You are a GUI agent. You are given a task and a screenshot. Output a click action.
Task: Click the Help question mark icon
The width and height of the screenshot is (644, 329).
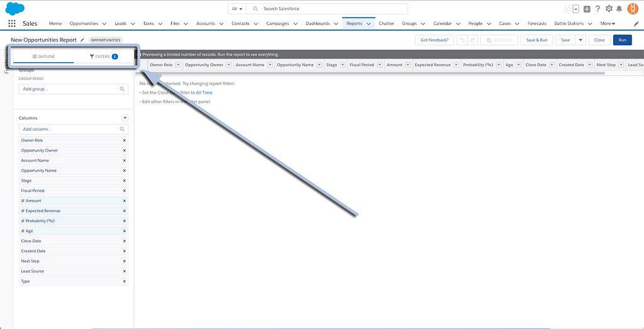(597, 9)
